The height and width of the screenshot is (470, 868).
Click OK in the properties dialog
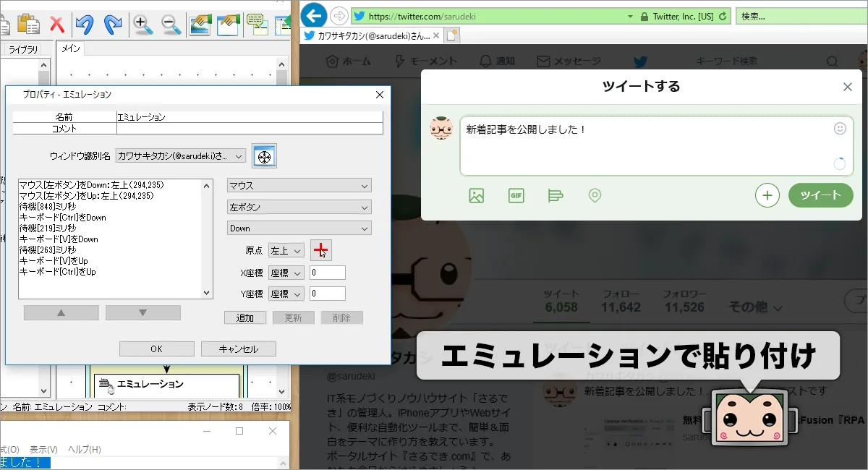tap(157, 349)
